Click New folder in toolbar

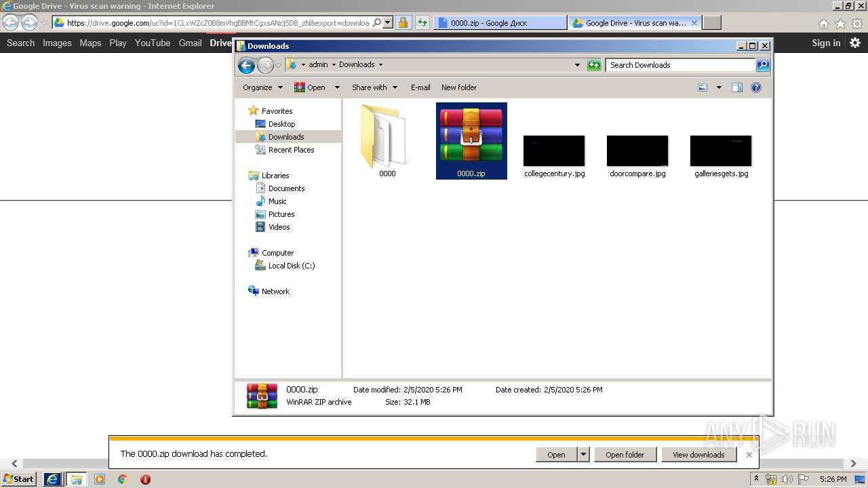(459, 87)
